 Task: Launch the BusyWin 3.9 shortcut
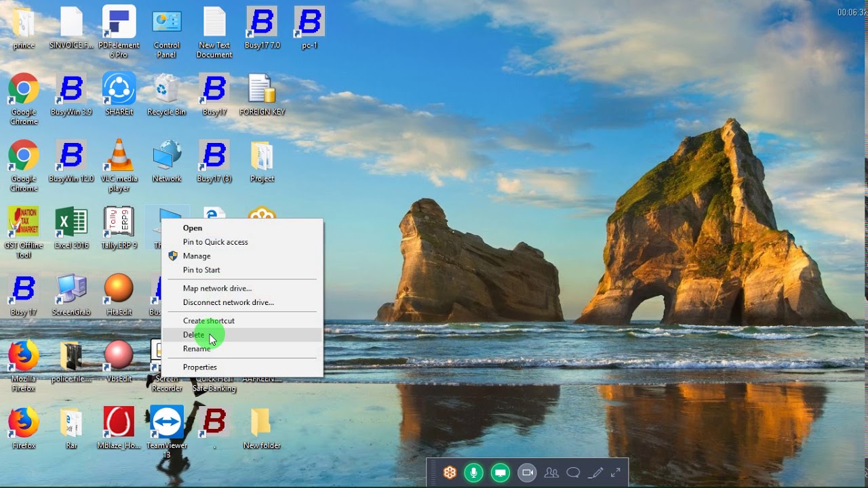[71, 95]
